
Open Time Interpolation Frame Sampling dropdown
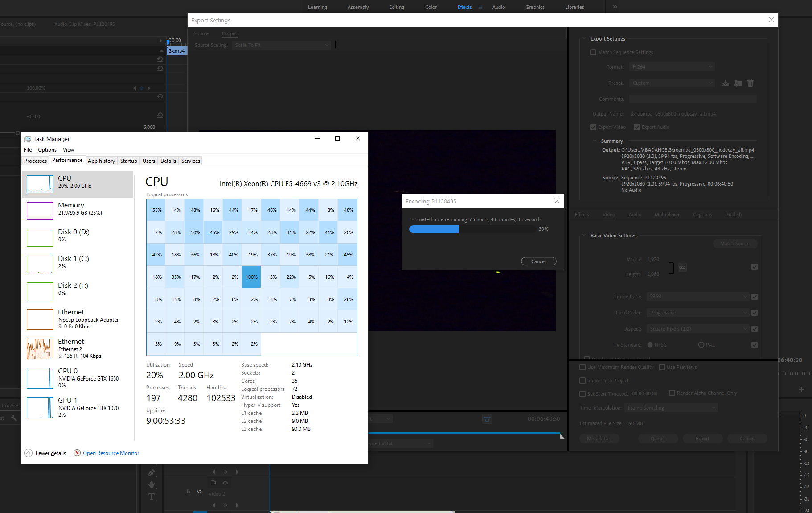671,408
